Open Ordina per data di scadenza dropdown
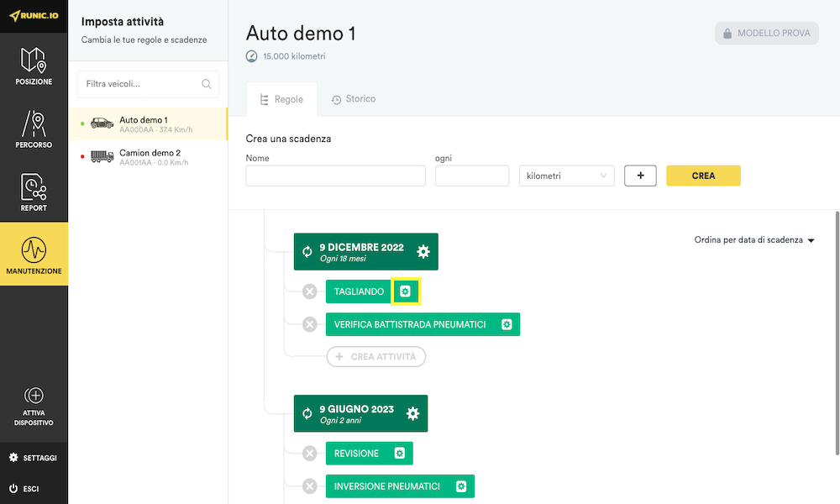 pos(754,240)
